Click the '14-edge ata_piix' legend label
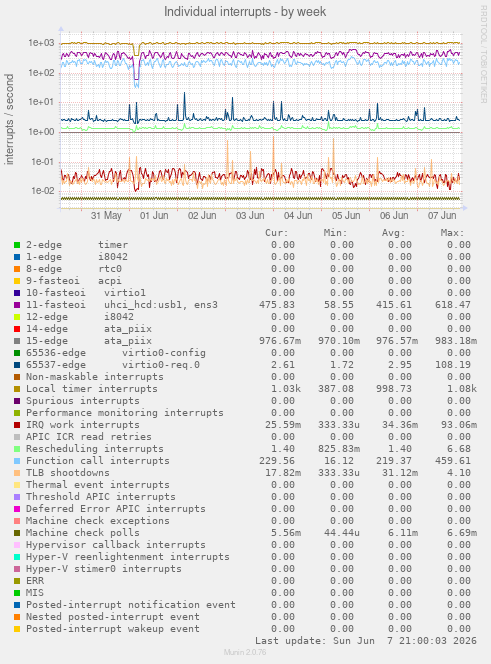Screen dimensions: 491x664 click(x=89, y=329)
